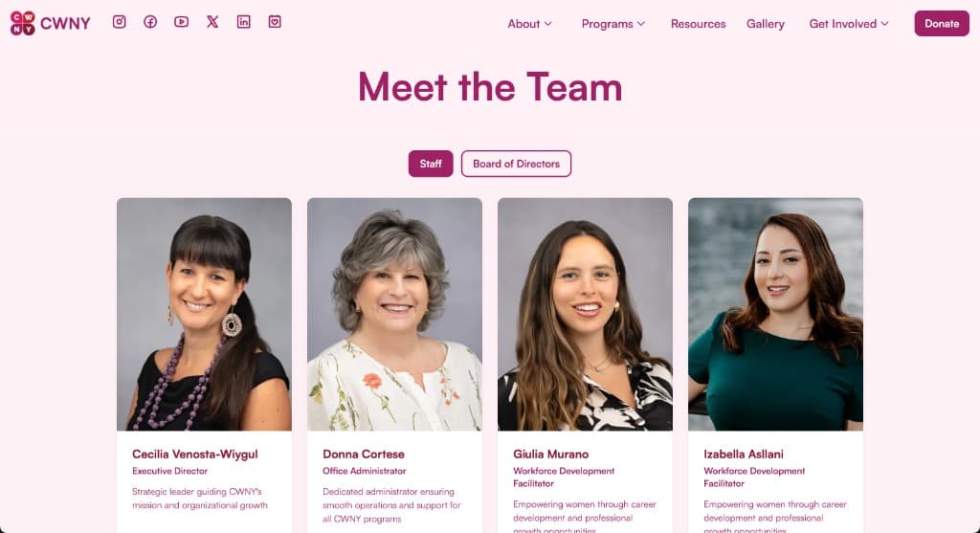Open the Gallery nav link
The height and width of the screenshot is (533, 980).
click(x=765, y=24)
